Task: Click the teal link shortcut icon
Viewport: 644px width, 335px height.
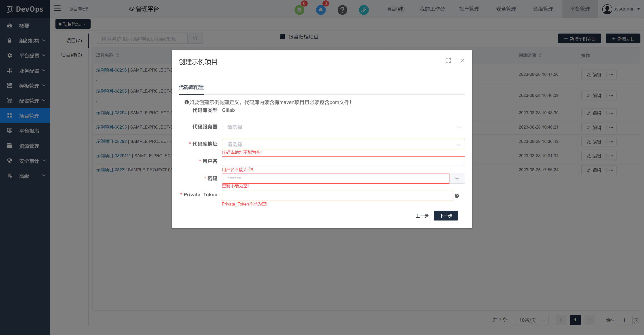Action: 364,10
